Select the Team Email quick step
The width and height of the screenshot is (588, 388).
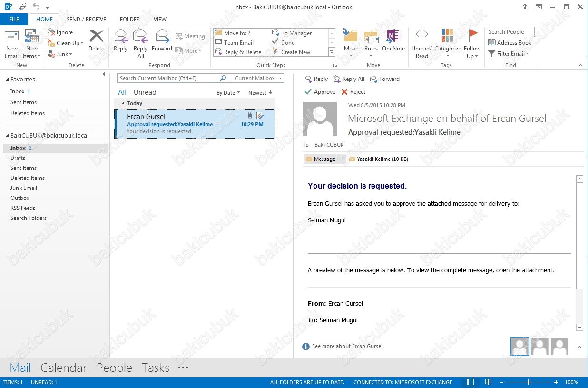(x=235, y=42)
